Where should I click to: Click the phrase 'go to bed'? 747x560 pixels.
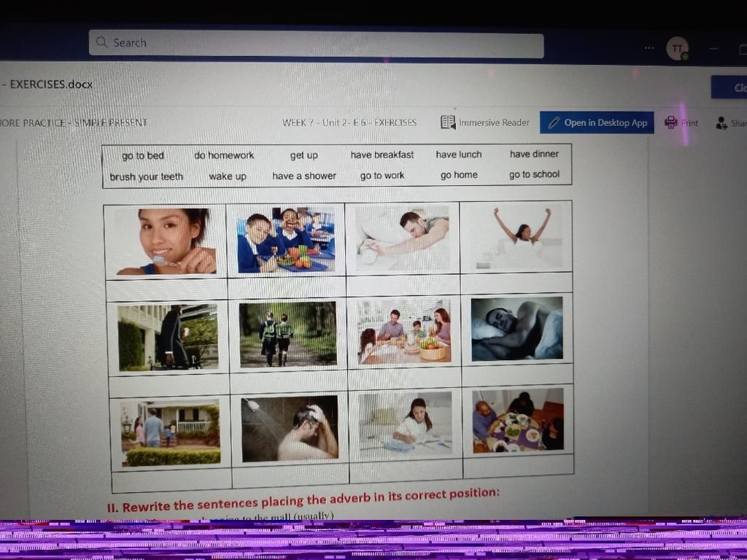point(143,156)
